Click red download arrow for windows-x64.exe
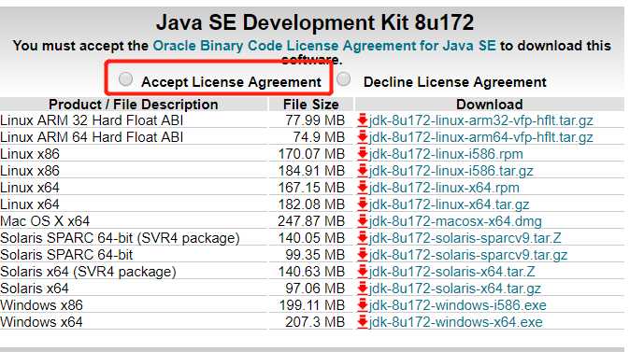The width and height of the screenshot is (644, 352). pyautogui.click(x=363, y=322)
